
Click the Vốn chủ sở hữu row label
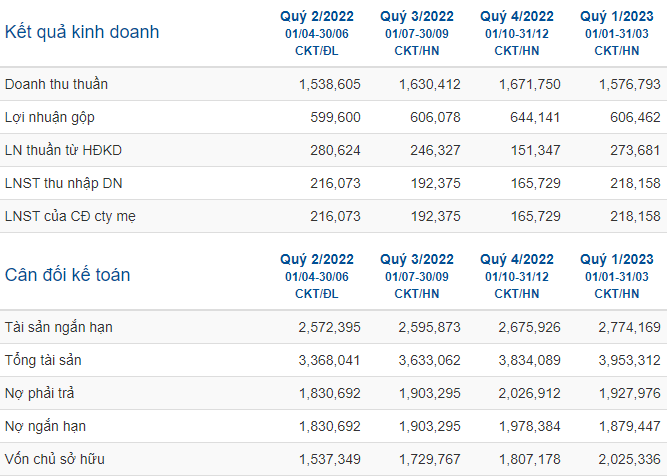pos(55,459)
